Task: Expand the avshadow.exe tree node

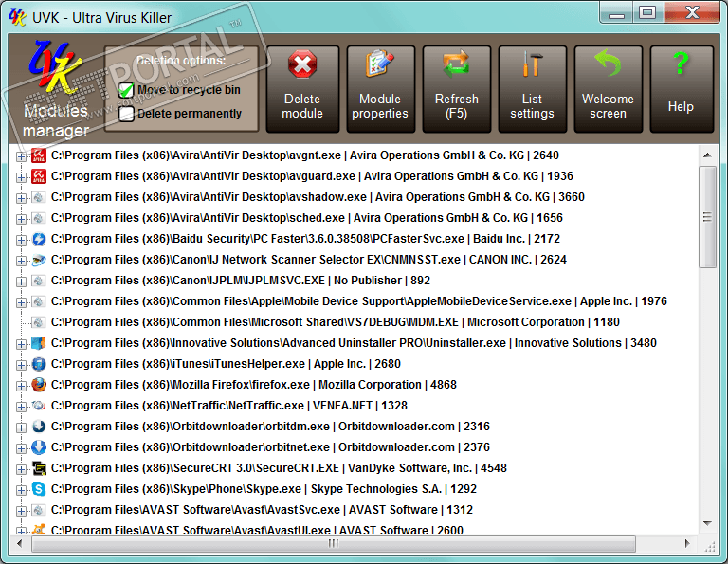Action: tap(21, 198)
